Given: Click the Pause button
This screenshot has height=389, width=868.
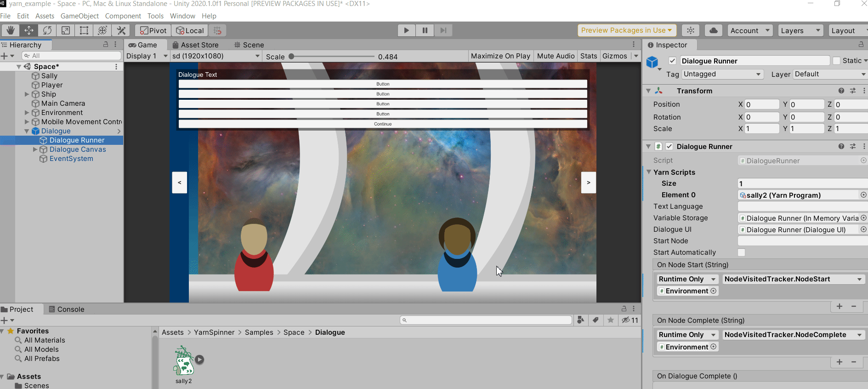Looking at the screenshot, I should click(425, 30).
